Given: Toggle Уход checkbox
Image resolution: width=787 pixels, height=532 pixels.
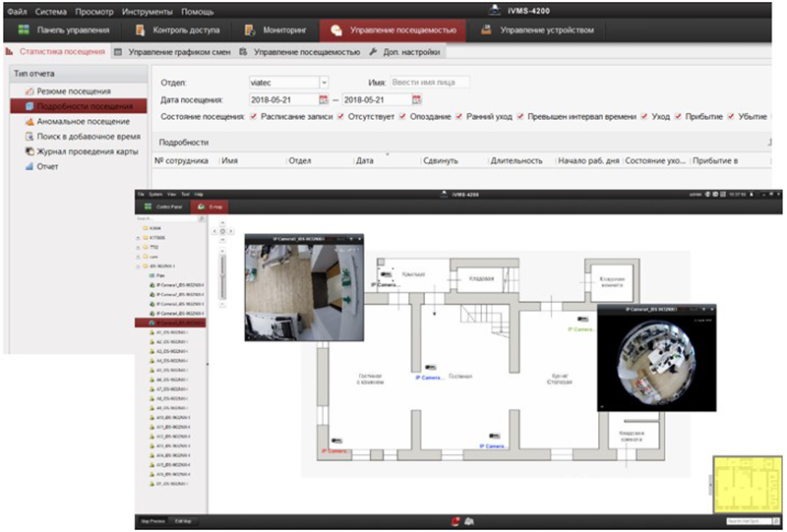Looking at the screenshot, I should pyautogui.click(x=644, y=116).
